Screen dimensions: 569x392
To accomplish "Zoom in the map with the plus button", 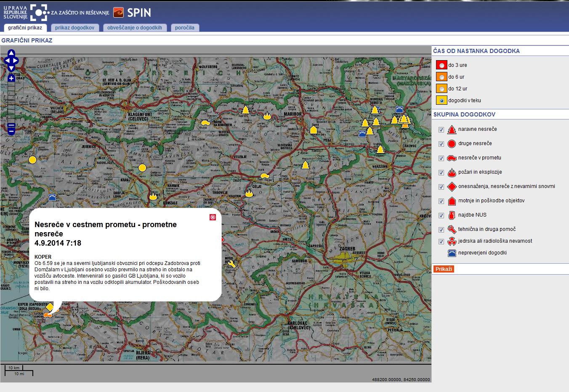I will tap(11, 78).
